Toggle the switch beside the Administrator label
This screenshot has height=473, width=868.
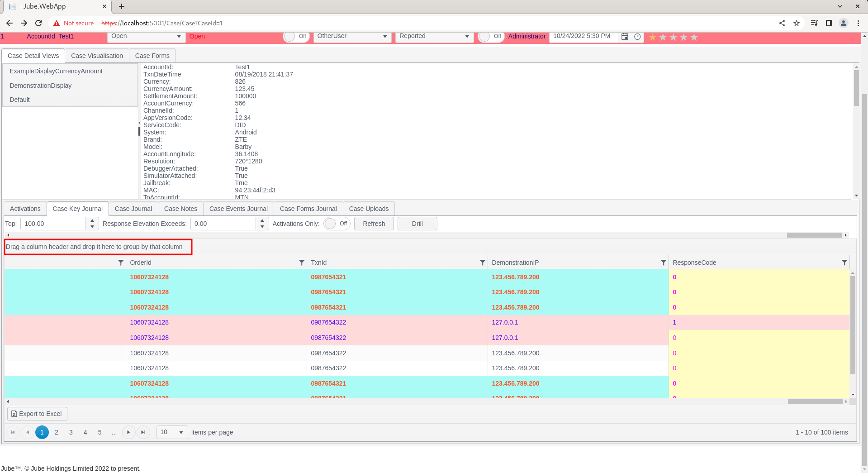pyautogui.click(x=491, y=37)
